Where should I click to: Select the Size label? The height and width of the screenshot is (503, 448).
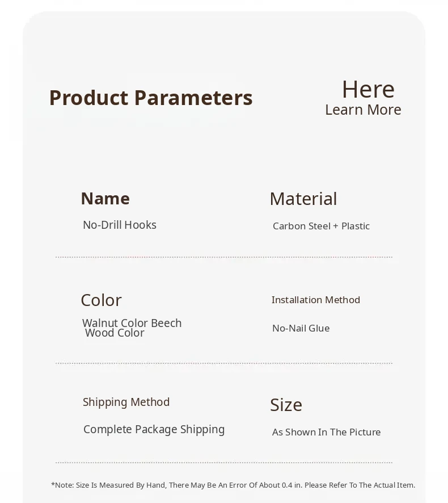click(286, 405)
